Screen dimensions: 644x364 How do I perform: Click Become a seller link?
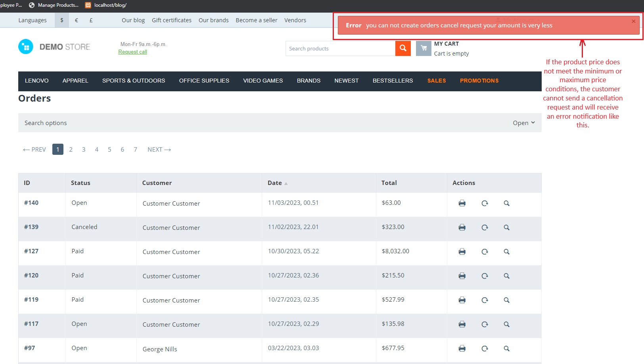[257, 20]
